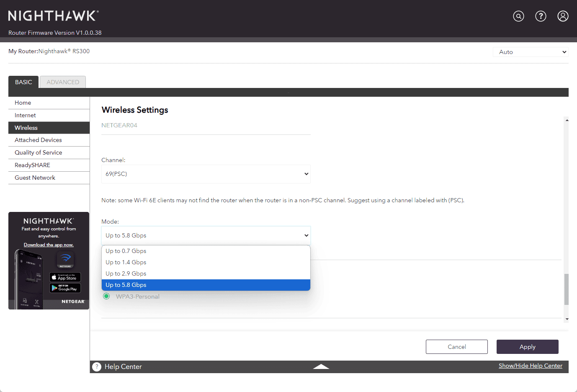Tap the Google Play download badge

[x=65, y=288]
